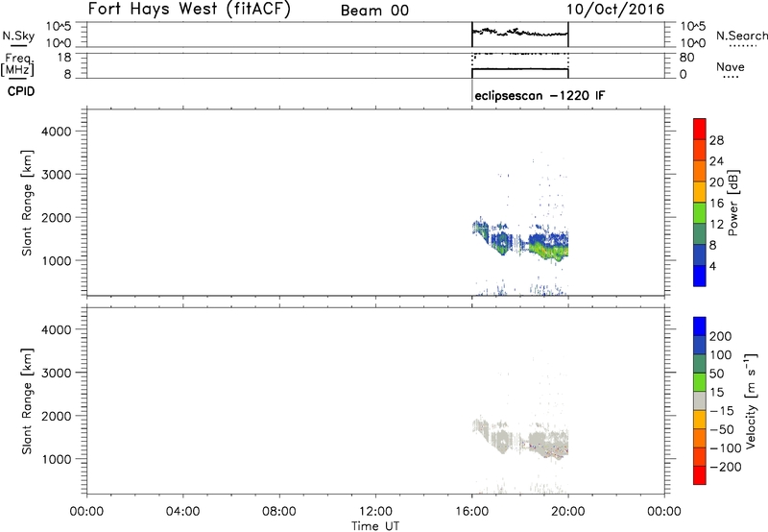
Task: Click the 08:00 time axis label
Action: (279, 512)
